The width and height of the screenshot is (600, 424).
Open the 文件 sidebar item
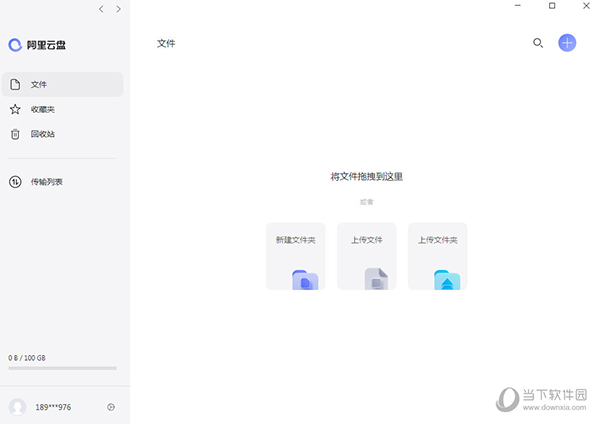tap(62, 84)
